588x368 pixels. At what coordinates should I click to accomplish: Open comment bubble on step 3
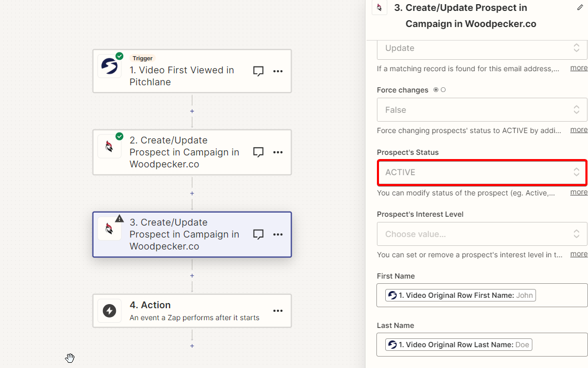pyautogui.click(x=258, y=234)
